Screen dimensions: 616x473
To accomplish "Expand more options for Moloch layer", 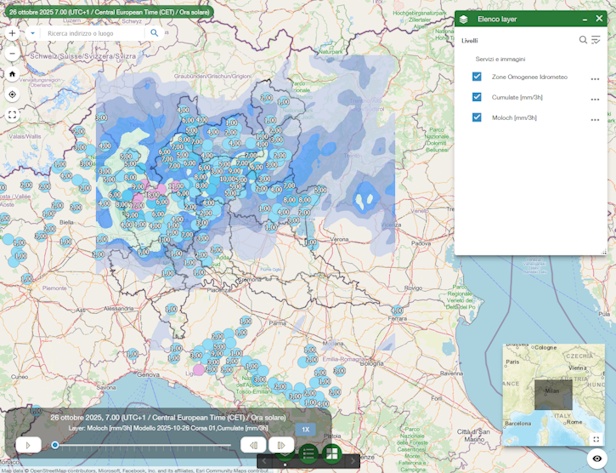I will (x=595, y=118).
